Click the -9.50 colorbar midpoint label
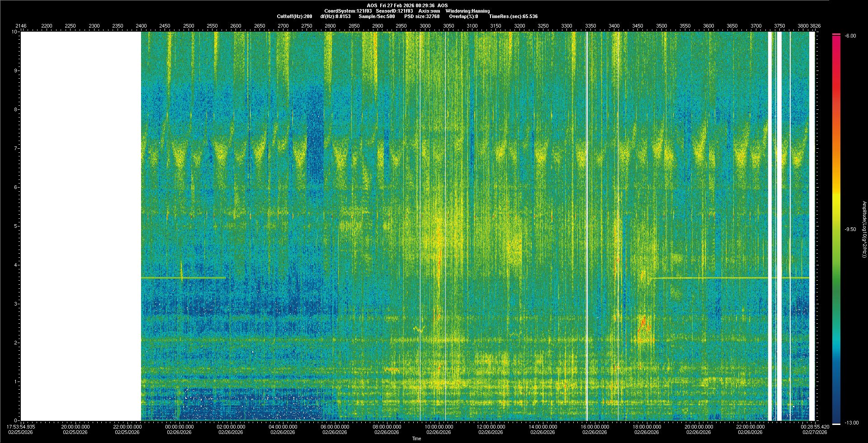868x443 pixels. tap(850, 229)
